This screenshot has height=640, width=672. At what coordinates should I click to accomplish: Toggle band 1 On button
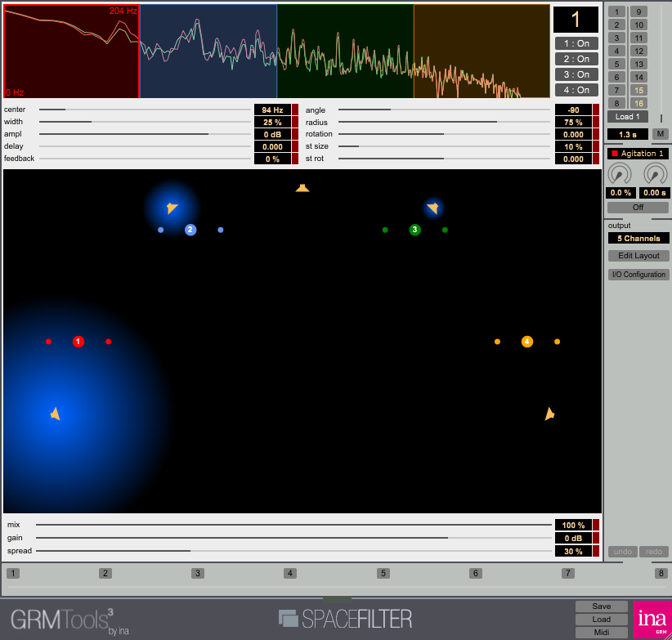point(576,43)
